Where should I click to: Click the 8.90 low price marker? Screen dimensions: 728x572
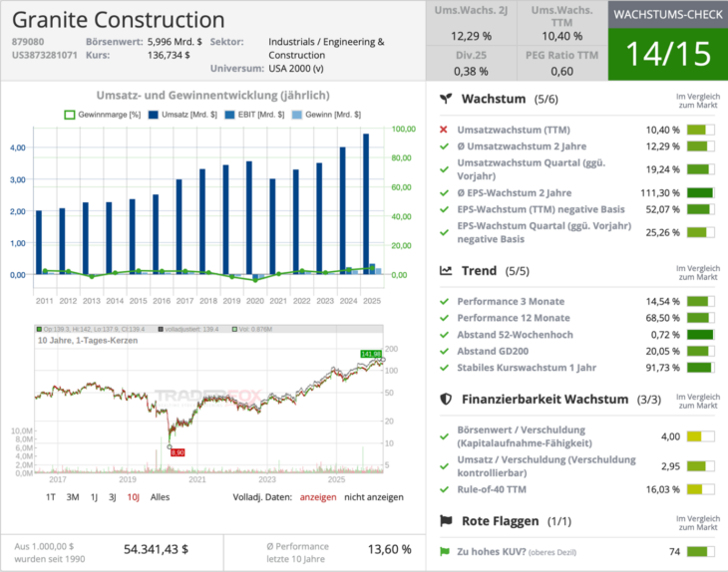click(x=178, y=452)
